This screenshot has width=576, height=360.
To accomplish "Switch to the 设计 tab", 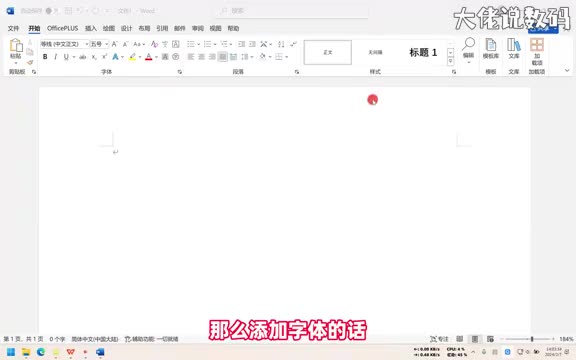I will [126, 28].
